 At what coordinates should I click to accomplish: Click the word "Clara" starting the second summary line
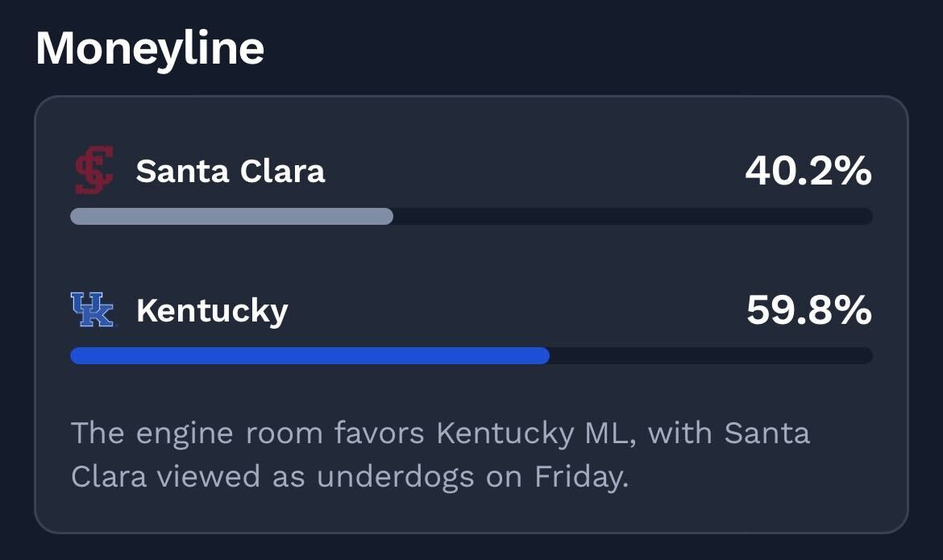tap(109, 477)
